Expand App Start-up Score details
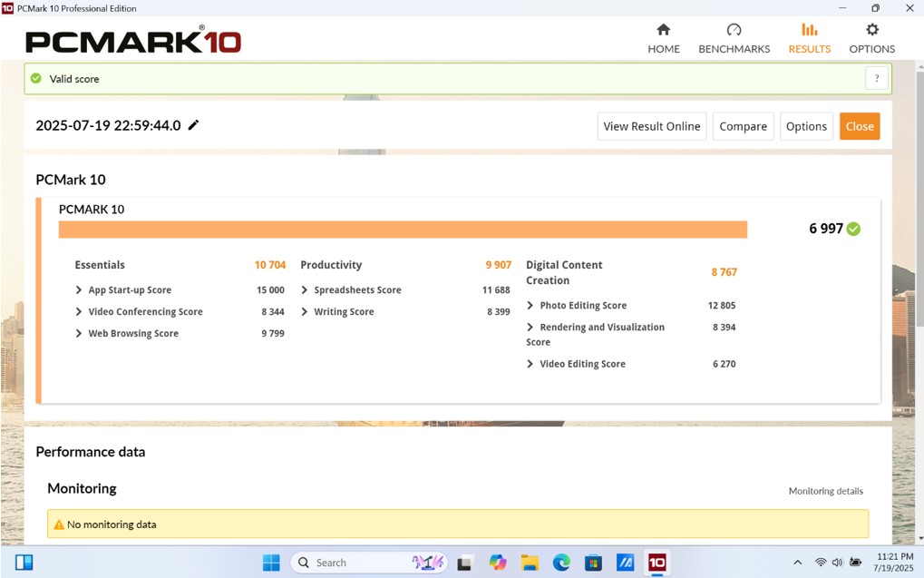The width and height of the screenshot is (924, 578). tap(79, 290)
